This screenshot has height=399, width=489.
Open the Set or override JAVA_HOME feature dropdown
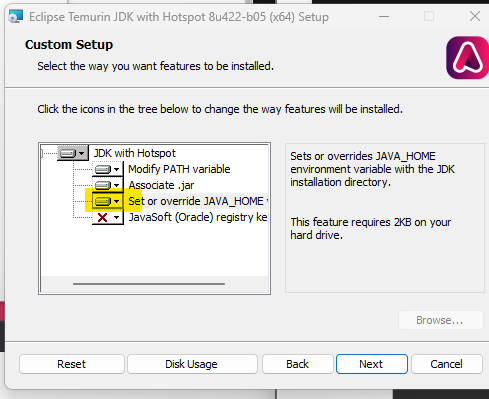click(x=108, y=201)
